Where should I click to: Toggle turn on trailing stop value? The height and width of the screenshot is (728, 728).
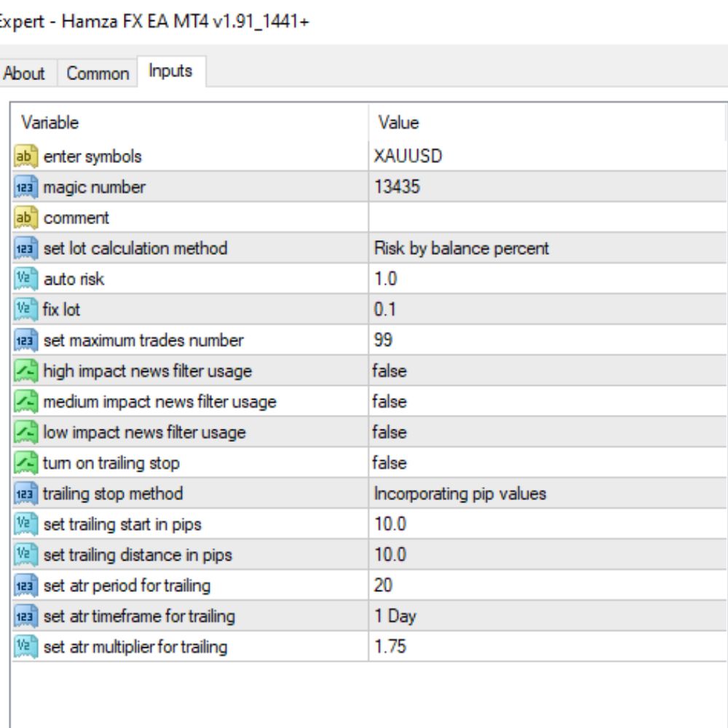click(548, 463)
